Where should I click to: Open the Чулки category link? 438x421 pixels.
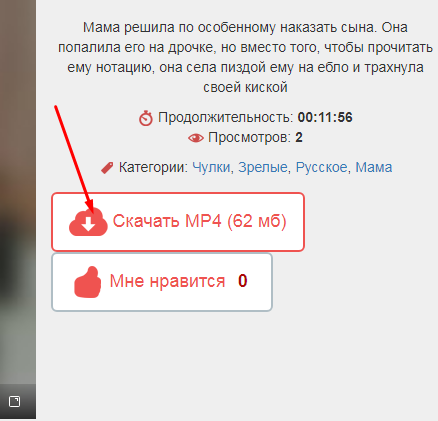pos(211,167)
